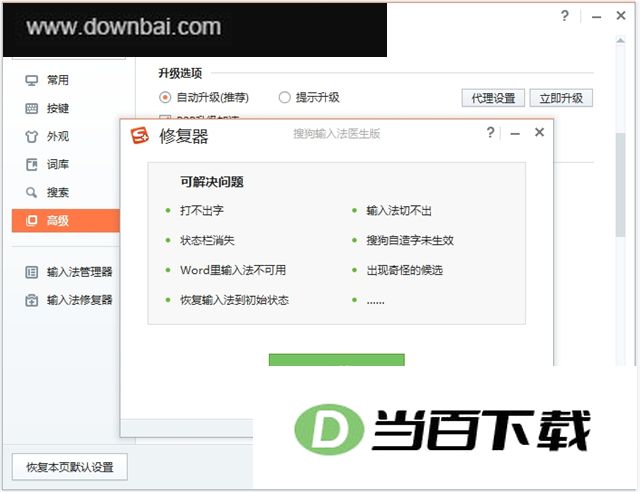The height and width of the screenshot is (492, 640).
Task: Click the 打不出字 list item
Action: tap(202, 210)
